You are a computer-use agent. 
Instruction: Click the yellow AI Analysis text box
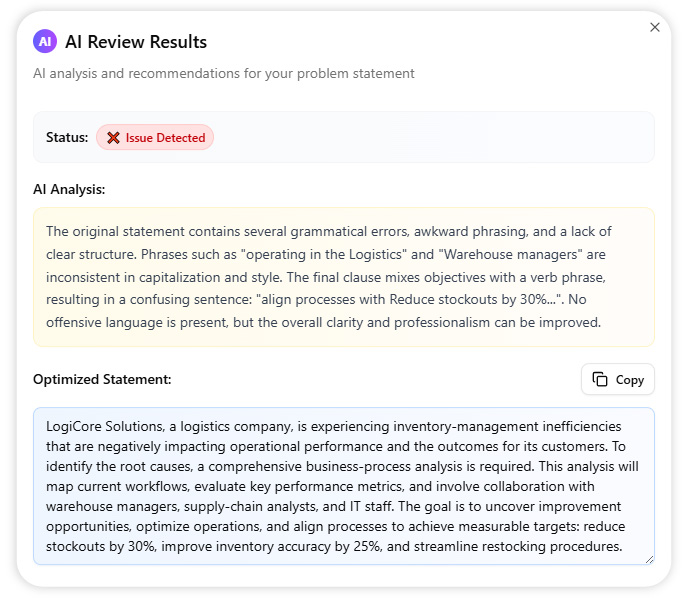343,277
